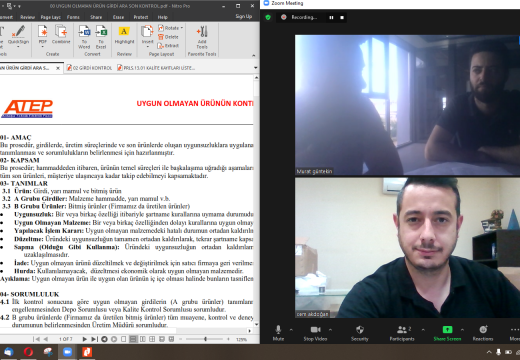Go to next page arrow

click(x=84, y=339)
